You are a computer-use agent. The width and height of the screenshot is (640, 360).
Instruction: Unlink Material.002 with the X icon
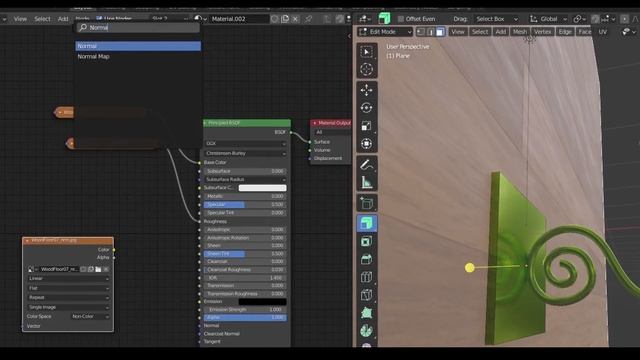tap(295, 19)
